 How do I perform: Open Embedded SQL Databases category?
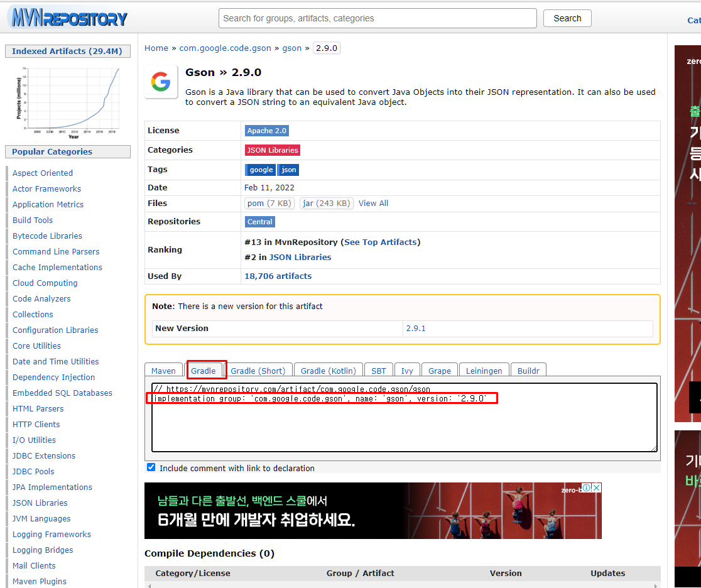click(62, 393)
